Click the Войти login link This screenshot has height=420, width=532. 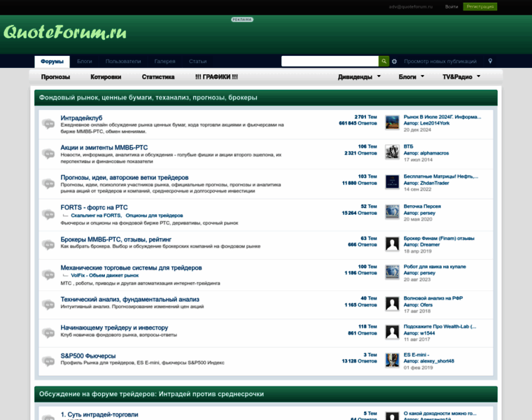(x=451, y=6)
